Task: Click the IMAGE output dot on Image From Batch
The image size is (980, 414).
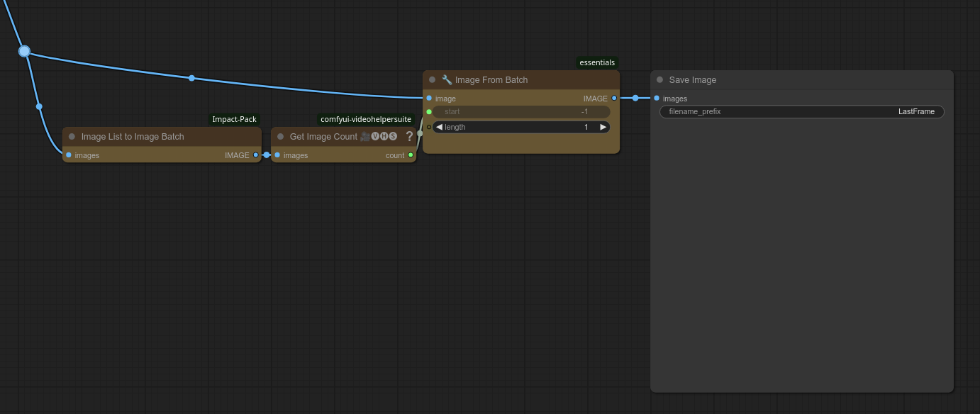Action: click(x=614, y=99)
